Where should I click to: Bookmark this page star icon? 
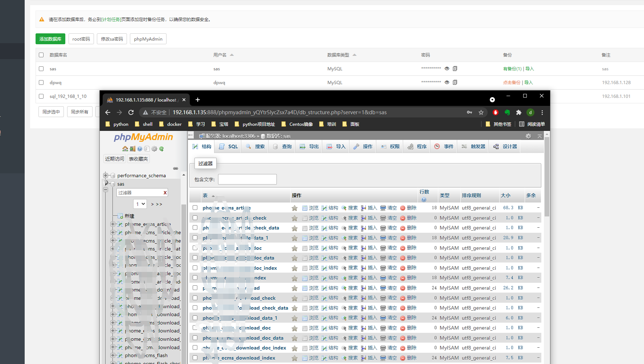481,112
